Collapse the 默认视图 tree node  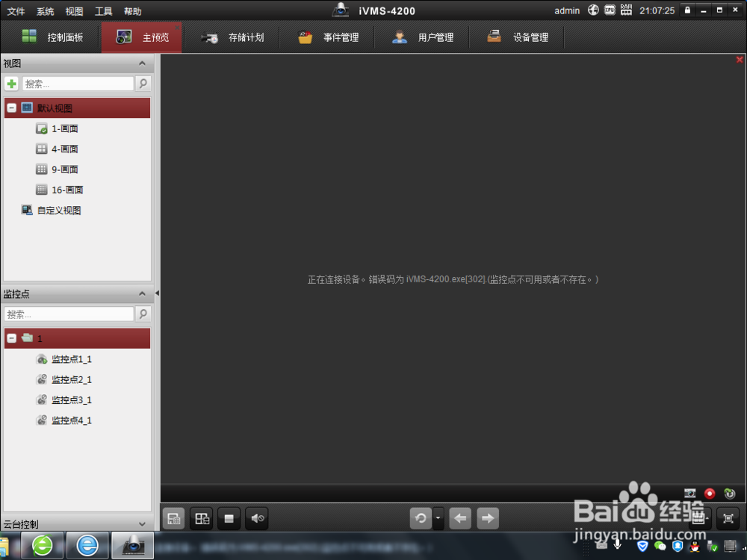[11, 108]
